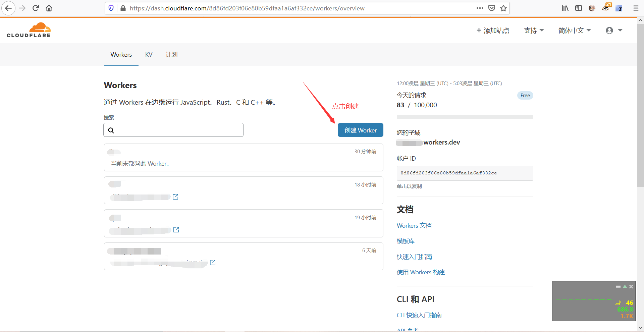The height and width of the screenshot is (332, 644).
Task: Open the worker card updated 6 天前
Action: 244,256
